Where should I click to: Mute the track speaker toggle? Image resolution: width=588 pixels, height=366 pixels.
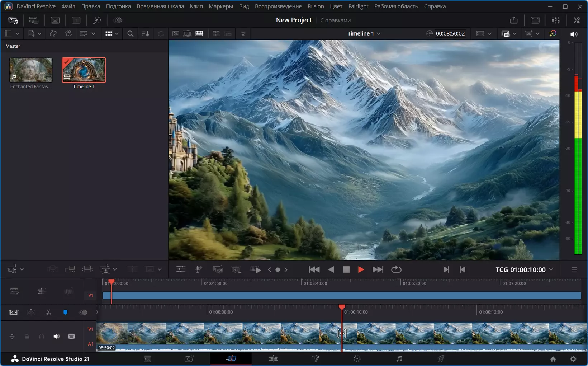tap(56, 337)
